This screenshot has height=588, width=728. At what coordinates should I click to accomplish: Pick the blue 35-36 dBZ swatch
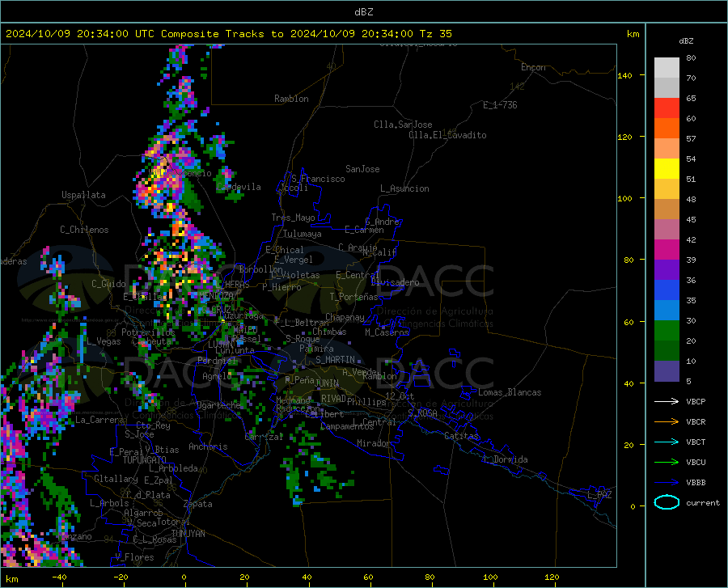tap(667, 290)
